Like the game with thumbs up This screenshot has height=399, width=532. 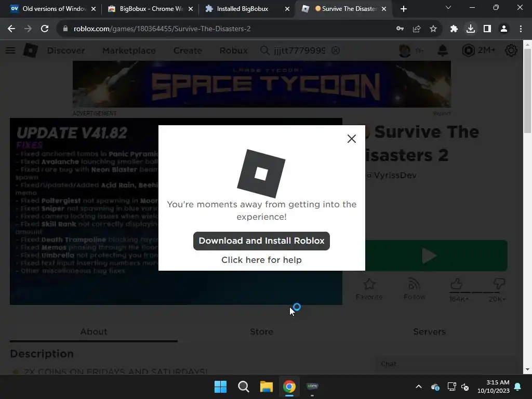tap(457, 284)
